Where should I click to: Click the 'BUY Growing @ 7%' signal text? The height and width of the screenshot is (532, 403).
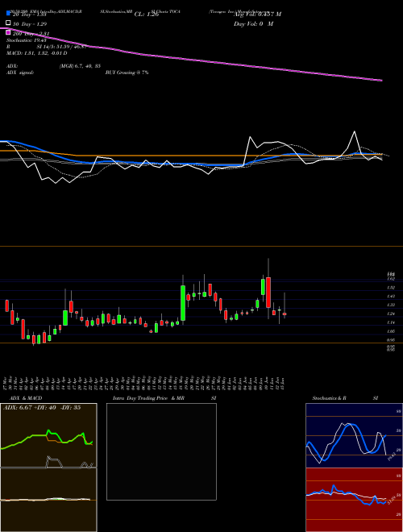127,73
